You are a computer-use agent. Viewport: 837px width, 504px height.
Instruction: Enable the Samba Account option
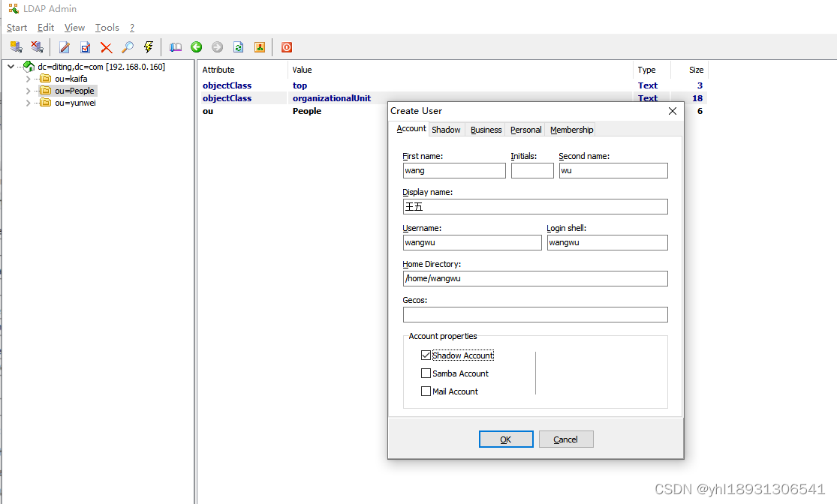pyautogui.click(x=426, y=373)
